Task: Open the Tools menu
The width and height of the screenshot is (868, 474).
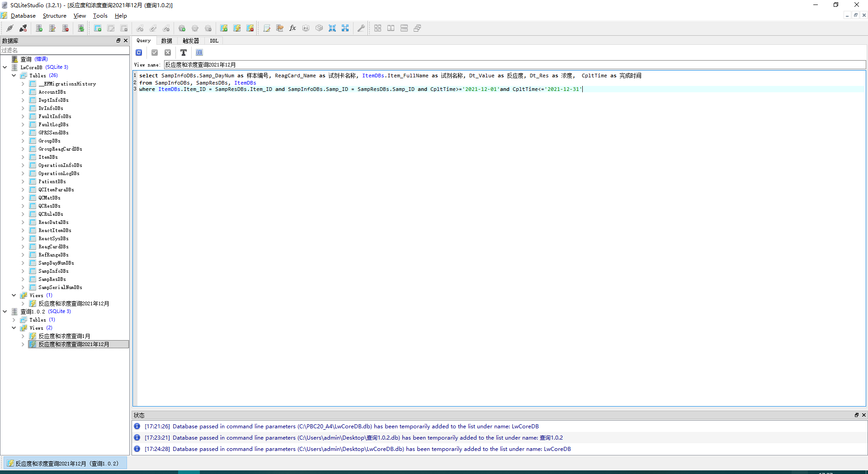Action: 100,16
